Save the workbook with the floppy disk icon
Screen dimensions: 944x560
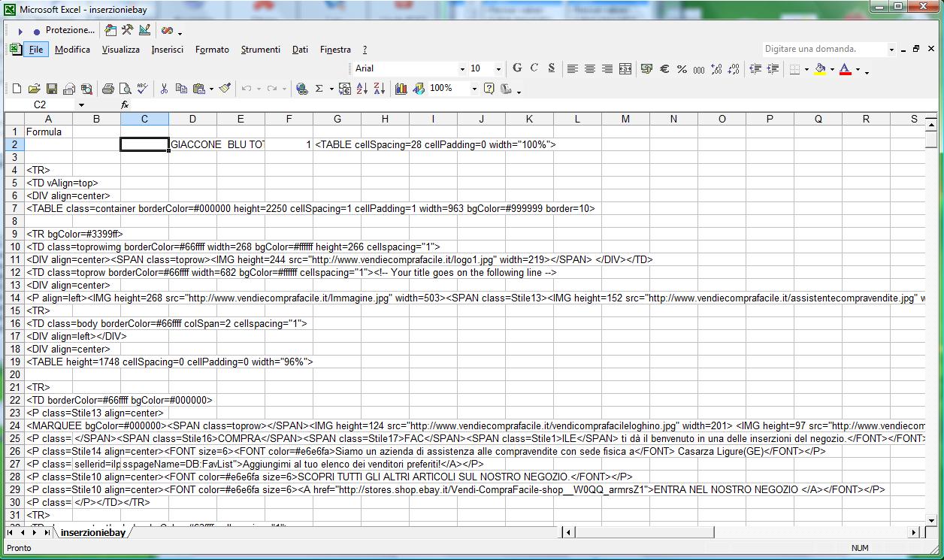tap(51, 89)
